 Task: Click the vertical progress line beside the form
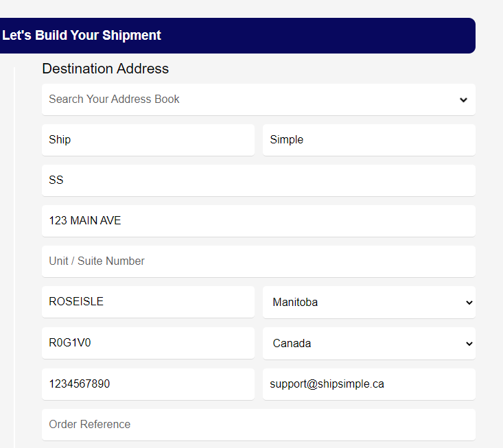point(14,257)
